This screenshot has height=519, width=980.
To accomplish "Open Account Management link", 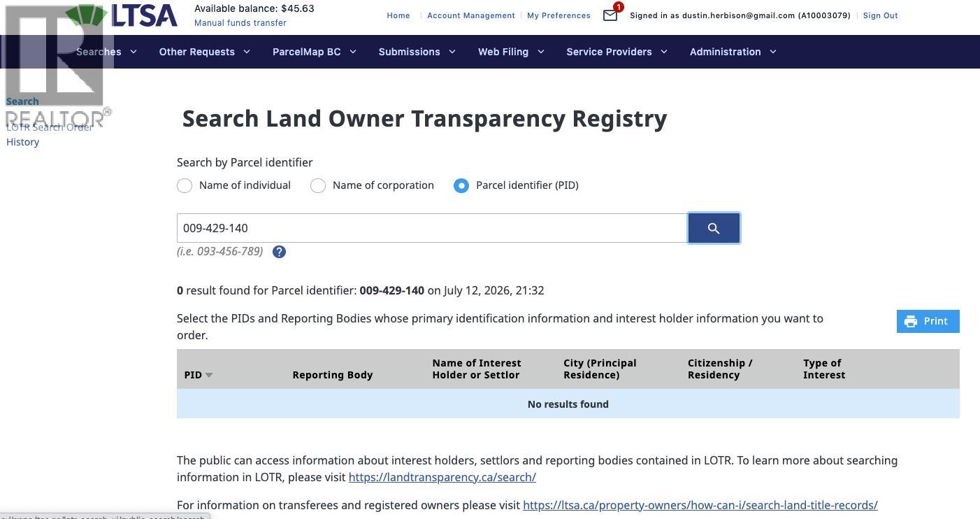I will click(471, 15).
